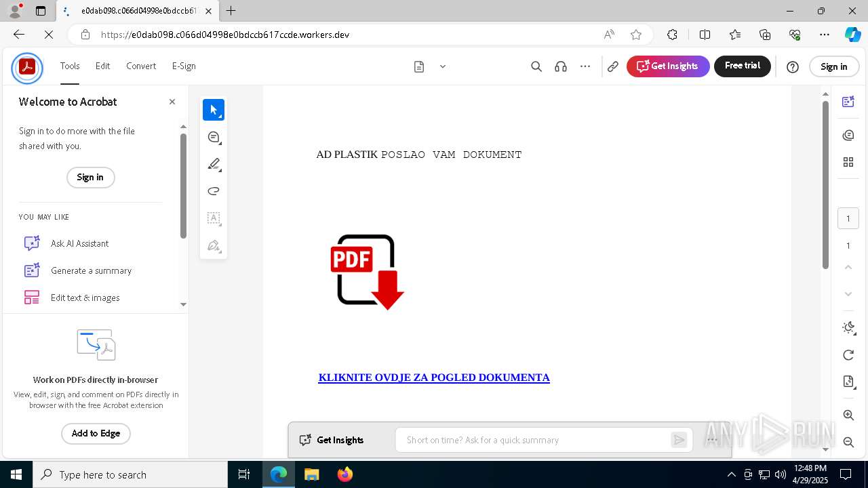The width and height of the screenshot is (868, 488).
Task: Open the browser extensions puzzle icon
Action: pos(672,35)
